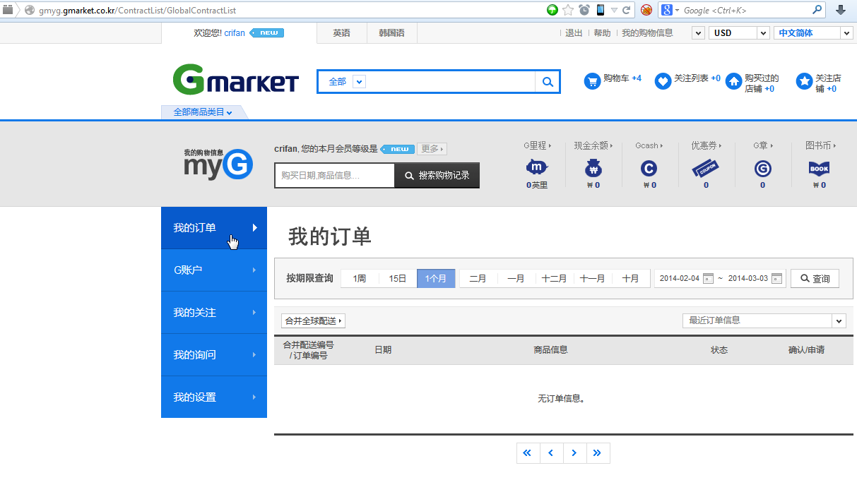
Task: Expand the 全部商品类目 category menu
Action: tap(203, 112)
